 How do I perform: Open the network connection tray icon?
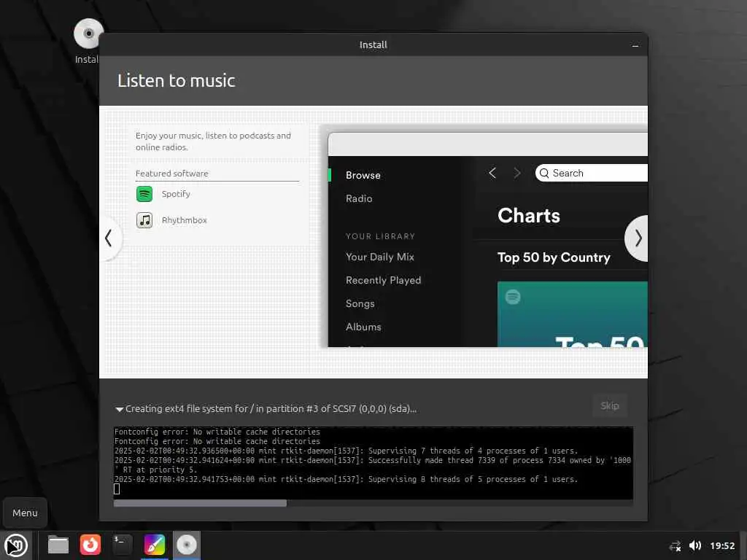click(x=675, y=545)
